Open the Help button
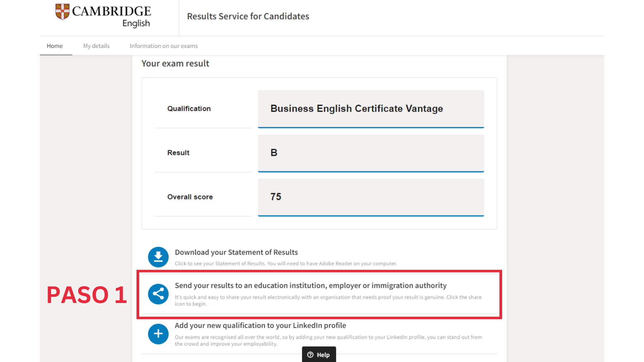Viewport: 644px width, 362px height. [319, 355]
